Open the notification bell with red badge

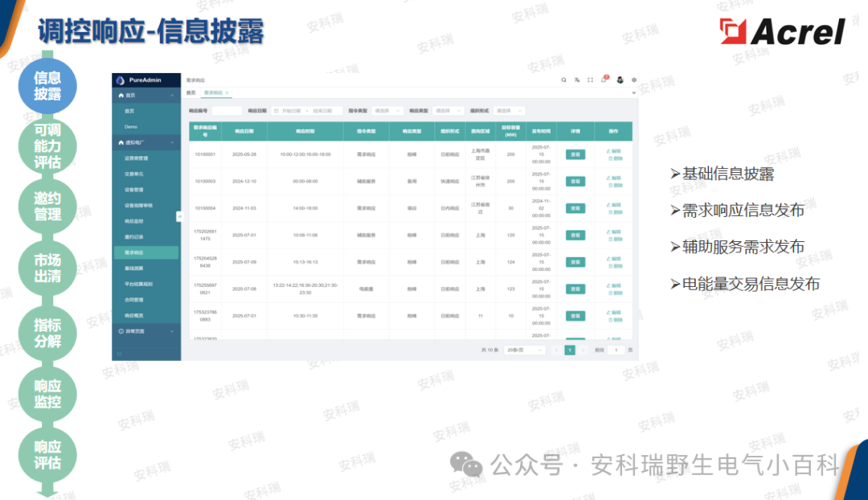603,80
